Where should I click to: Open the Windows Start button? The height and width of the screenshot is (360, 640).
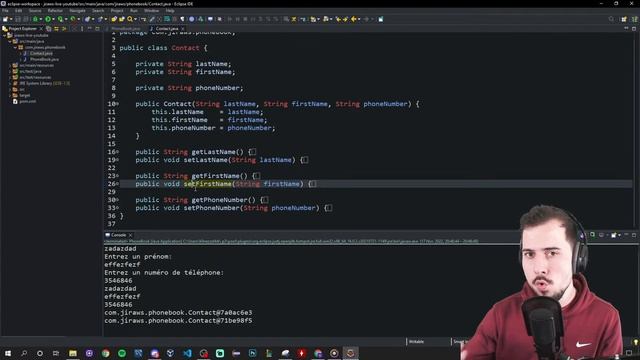8,353
